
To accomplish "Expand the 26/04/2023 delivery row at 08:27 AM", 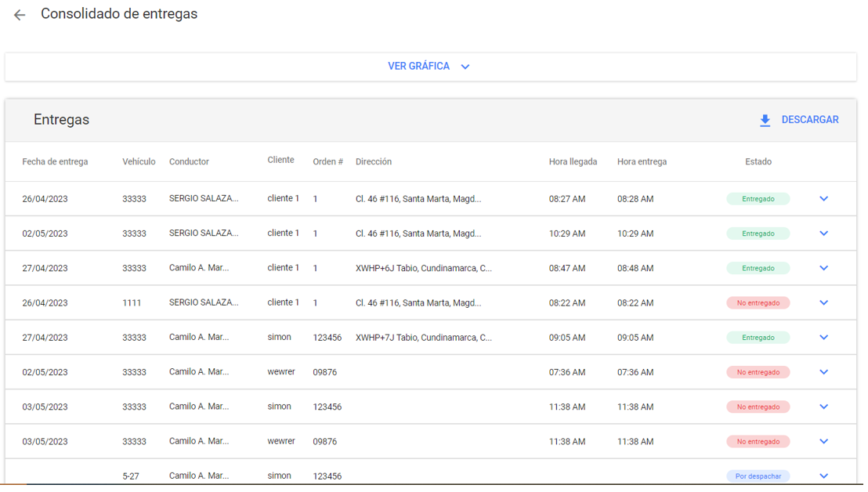I will (x=823, y=199).
